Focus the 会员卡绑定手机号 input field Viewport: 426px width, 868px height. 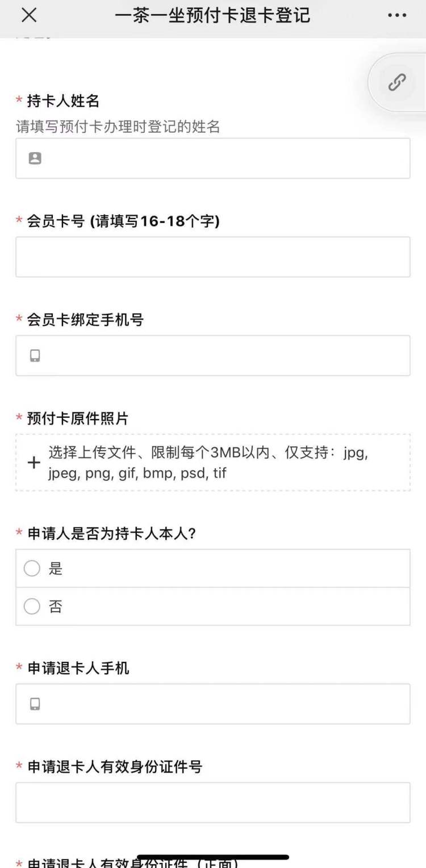click(x=222, y=356)
